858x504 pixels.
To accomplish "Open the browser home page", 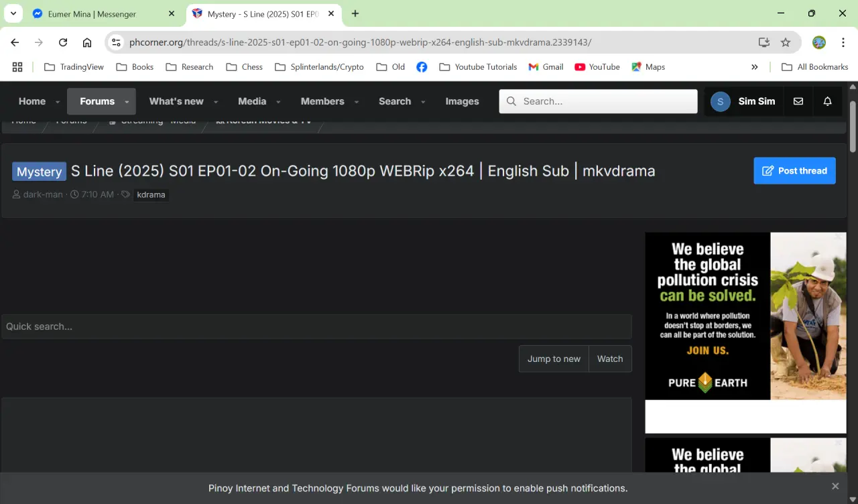I will point(87,42).
